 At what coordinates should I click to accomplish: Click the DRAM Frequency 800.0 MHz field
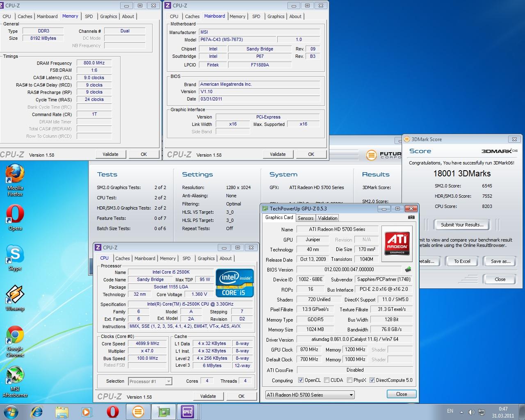[94, 63]
